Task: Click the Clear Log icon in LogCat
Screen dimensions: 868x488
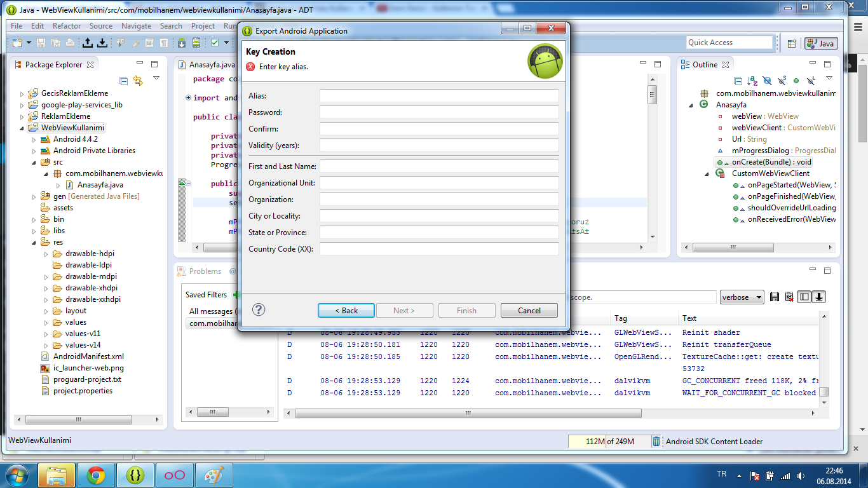Action: [x=789, y=297]
